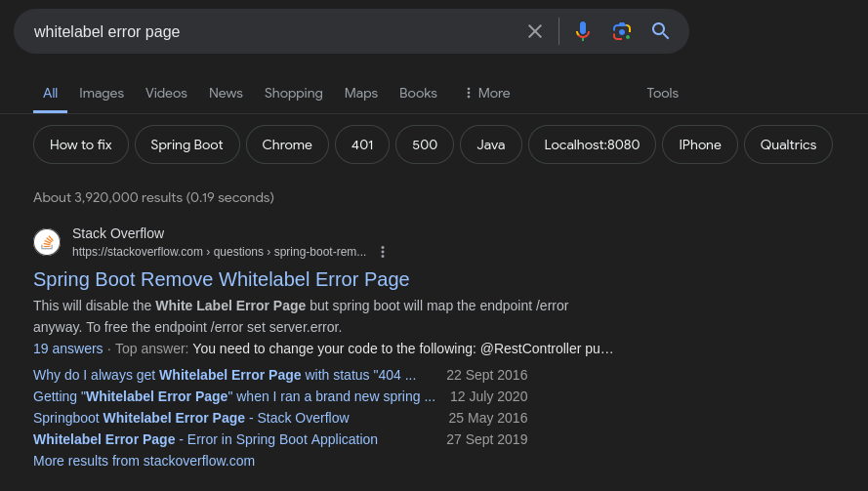The height and width of the screenshot is (491, 868).
Task: Open the Maps tab
Action: pos(361,93)
